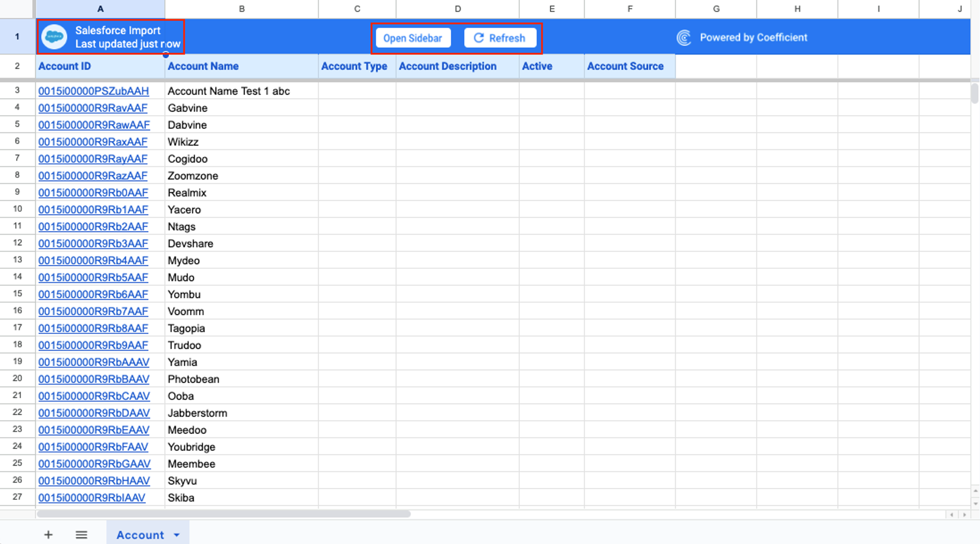Select the Devshare cell
The image size is (980, 544).
pyautogui.click(x=242, y=243)
